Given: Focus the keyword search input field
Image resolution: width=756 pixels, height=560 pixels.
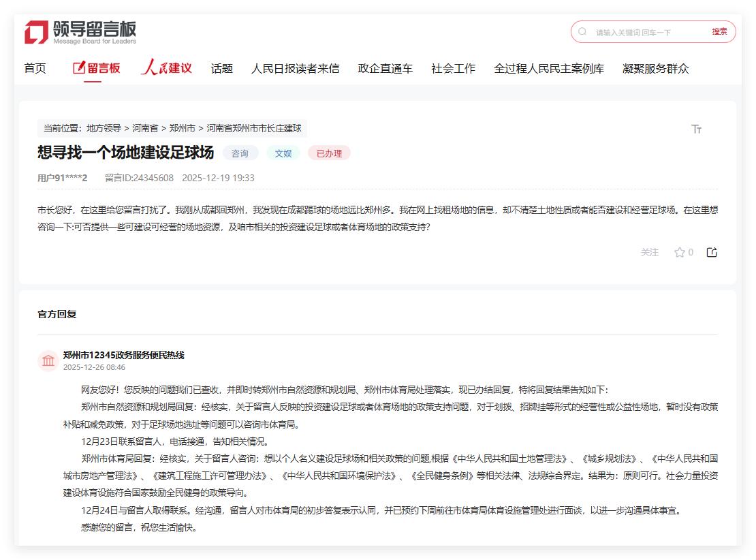Looking at the screenshot, I should [647, 32].
